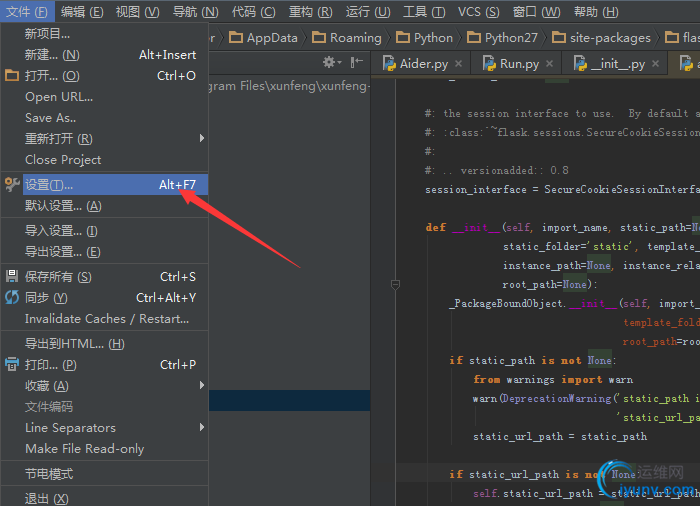This screenshot has width=700, height=506.
Task: Click the hide project panel icon
Action: coord(357,62)
